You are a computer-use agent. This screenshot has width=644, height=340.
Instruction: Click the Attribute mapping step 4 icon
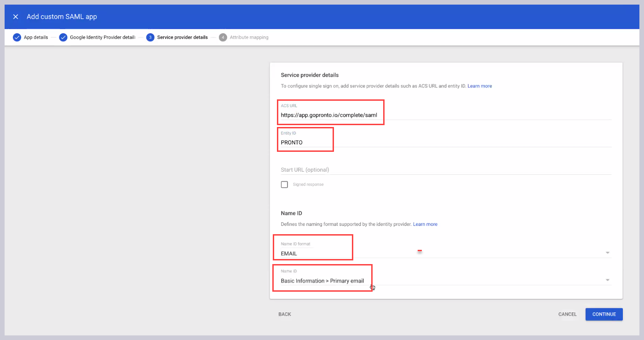[223, 37]
